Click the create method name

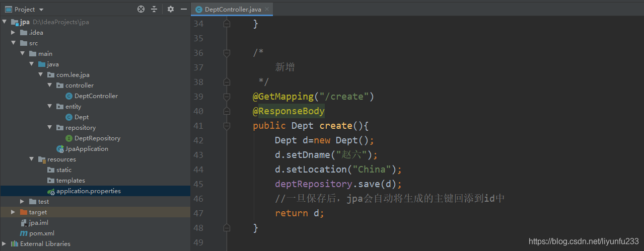[336, 126]
